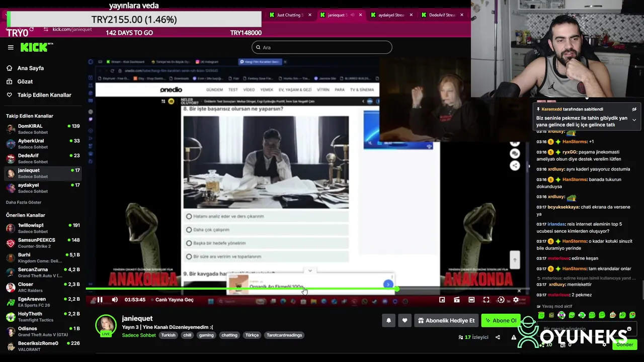Open the Kick hamburger menu
644x362 pixels.
11,47
